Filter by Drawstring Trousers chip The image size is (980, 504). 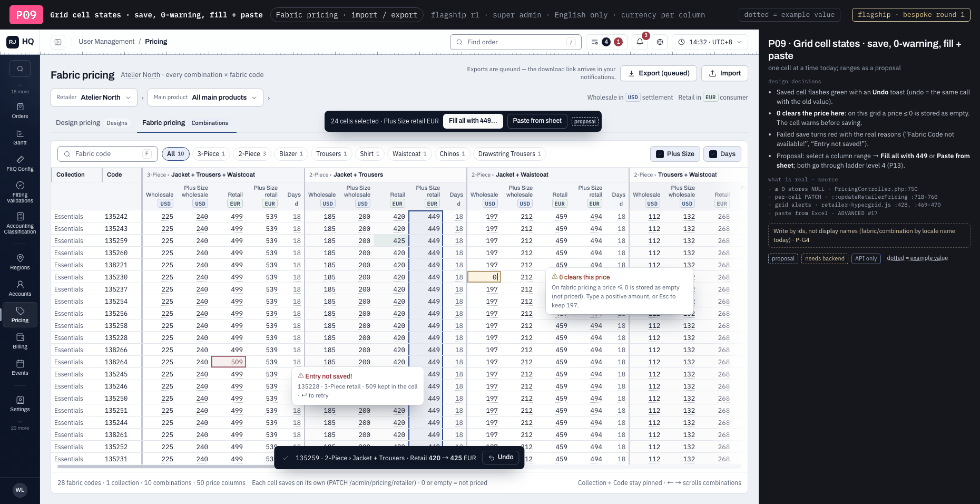click(509, 154)
